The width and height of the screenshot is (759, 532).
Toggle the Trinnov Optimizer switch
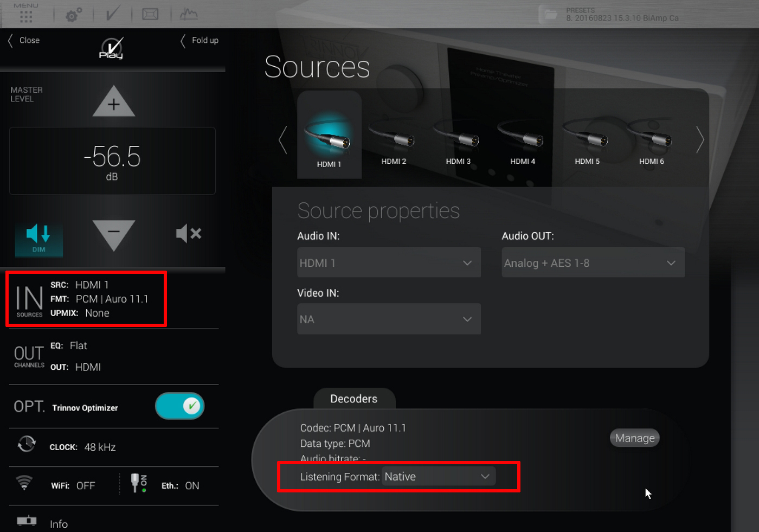(x=179, y=406)
